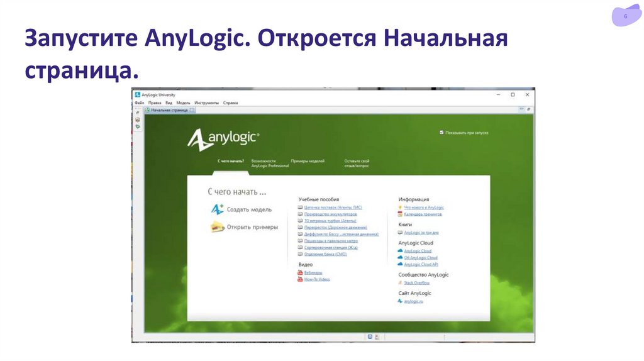
Task: Open the Правка menu
Action: point(155,103)
